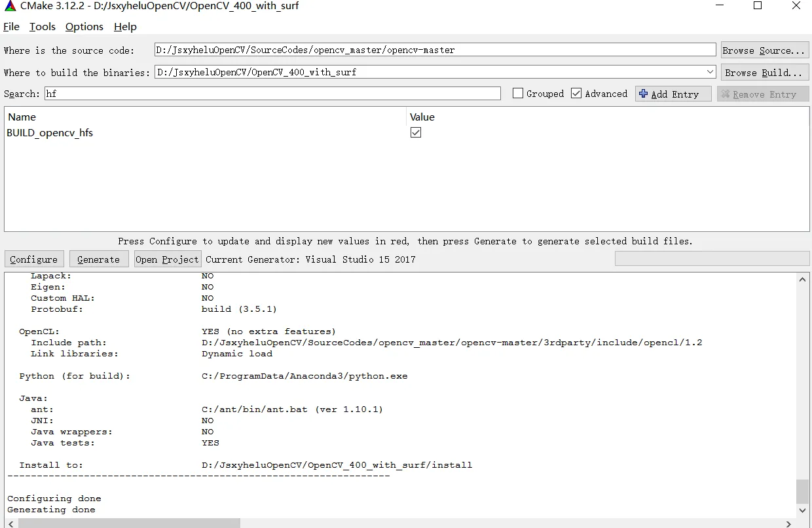Click the 'JNI:' label in log
Image resolution: width=812 pixels, height=528 pixels.
(x=43, y=421)
